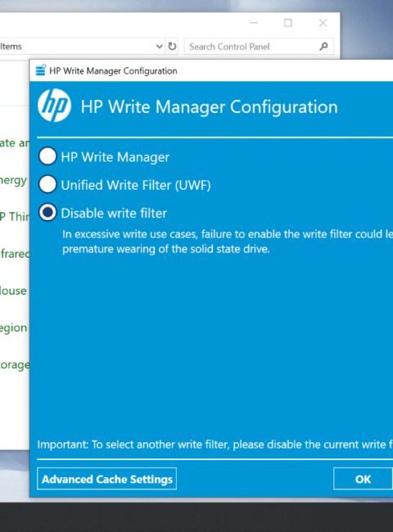Select the HP Write Manager radio option
The image size is (393, 532).
pyautogui.click(x=47, y=156)
